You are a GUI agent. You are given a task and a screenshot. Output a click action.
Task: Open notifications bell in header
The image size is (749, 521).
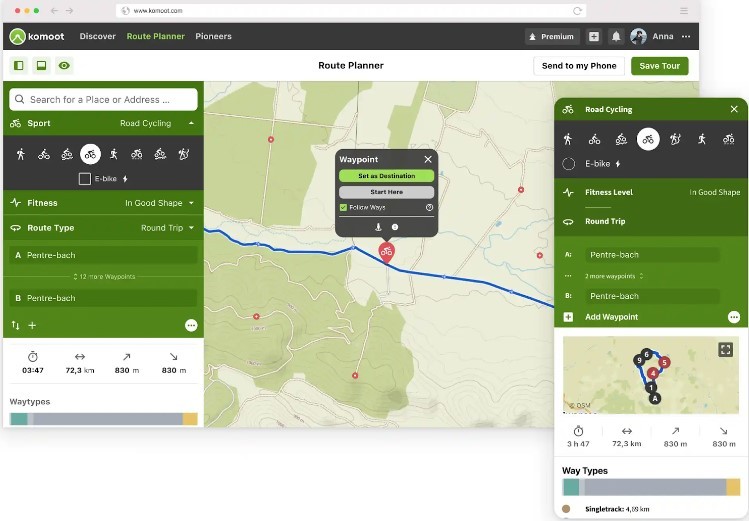point(616,36)
